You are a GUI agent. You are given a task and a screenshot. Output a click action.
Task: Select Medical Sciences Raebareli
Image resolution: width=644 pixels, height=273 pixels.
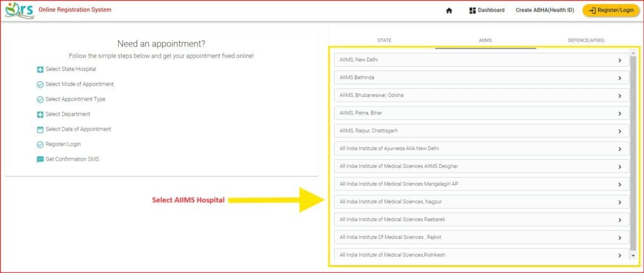[482, 220]
